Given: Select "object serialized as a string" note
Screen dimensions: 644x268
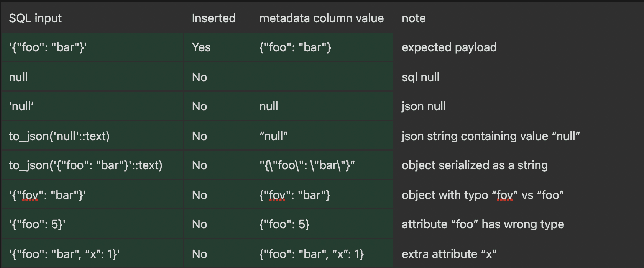Looking at the screenshot, I should click(475, 165).
